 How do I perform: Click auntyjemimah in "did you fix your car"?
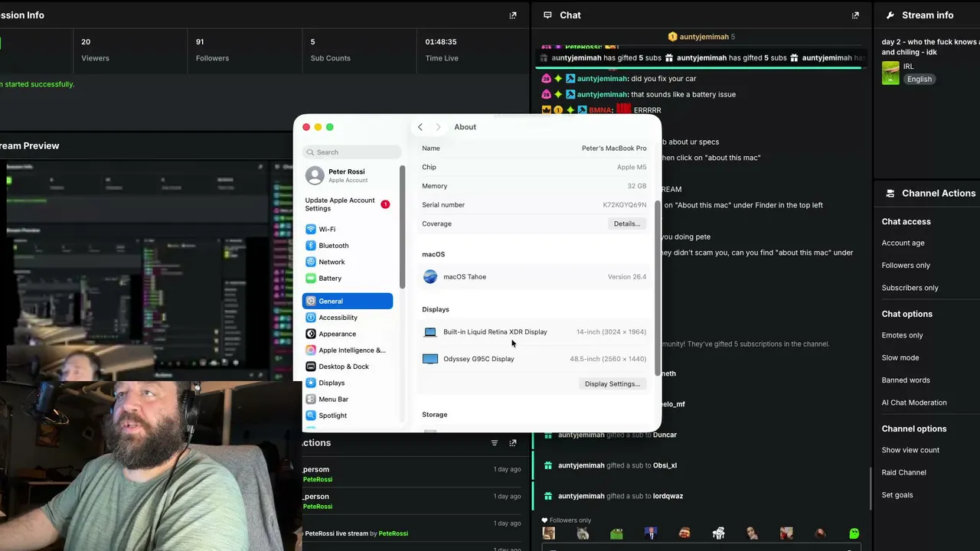point(602,79)
